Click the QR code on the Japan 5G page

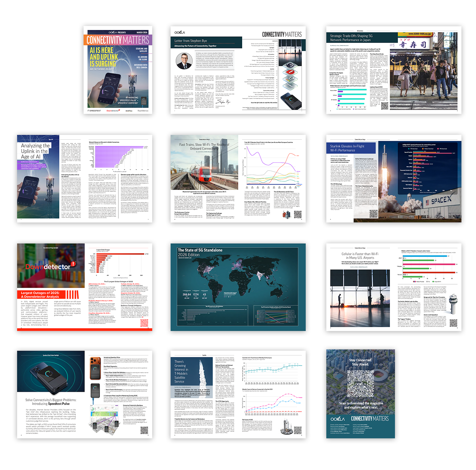(385, 106)
